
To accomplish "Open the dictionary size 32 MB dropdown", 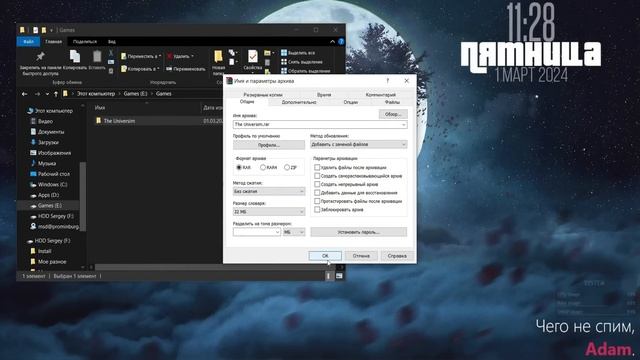I will (x=269, y=212).
